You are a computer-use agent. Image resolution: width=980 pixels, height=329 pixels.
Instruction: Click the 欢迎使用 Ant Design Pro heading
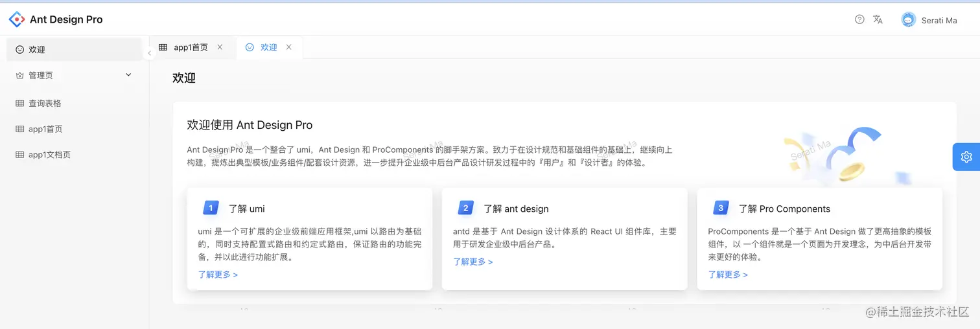(250, 125)
